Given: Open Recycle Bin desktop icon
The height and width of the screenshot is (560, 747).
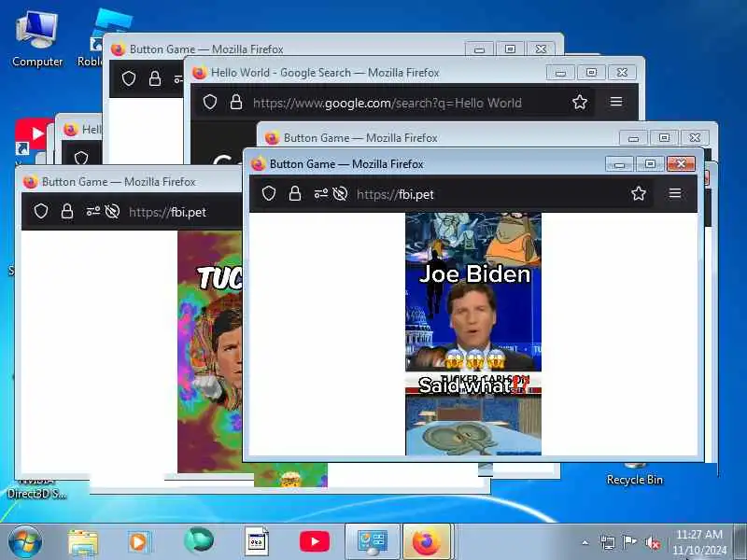Looking at the screenshot, I should (x=635, y=476).
